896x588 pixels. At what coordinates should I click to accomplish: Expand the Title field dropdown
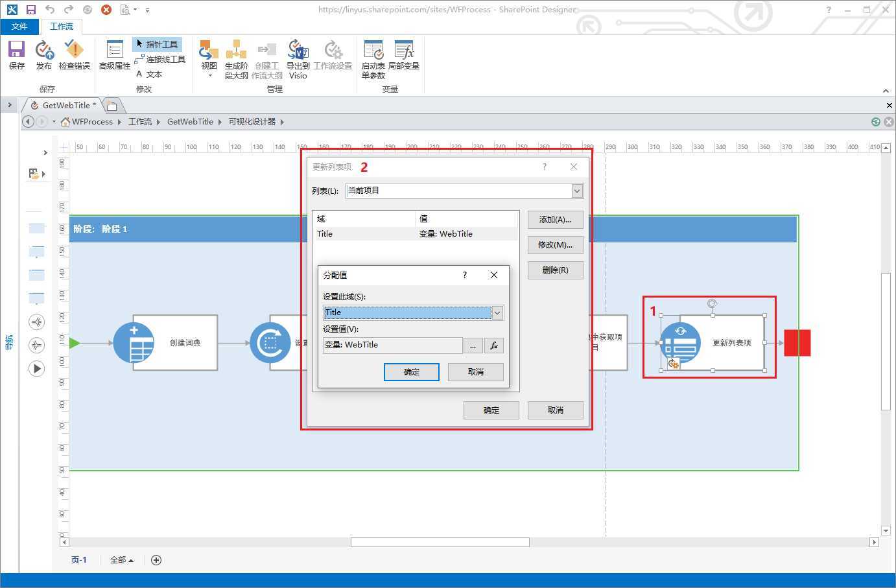point(497,313)
